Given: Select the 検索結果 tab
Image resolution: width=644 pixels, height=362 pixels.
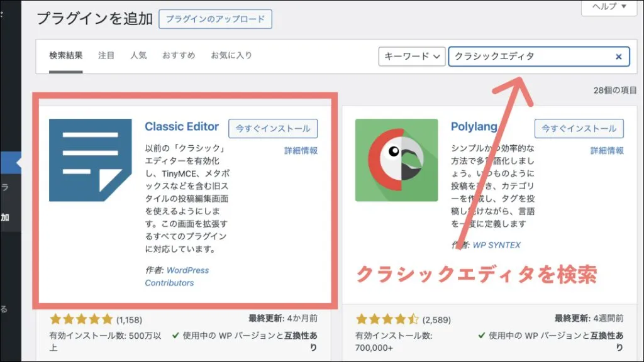Looking at the screenshot, I should [x=65, y=55].
